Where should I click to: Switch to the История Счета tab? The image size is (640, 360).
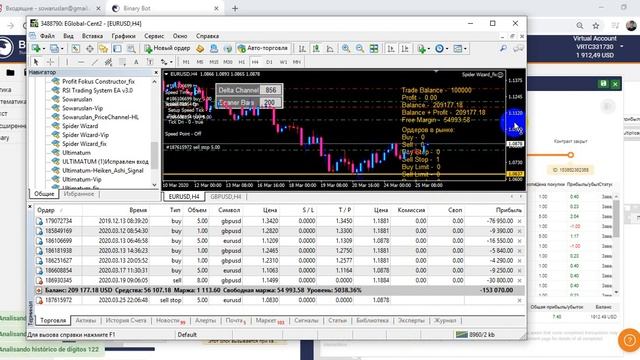click(126, 320)
